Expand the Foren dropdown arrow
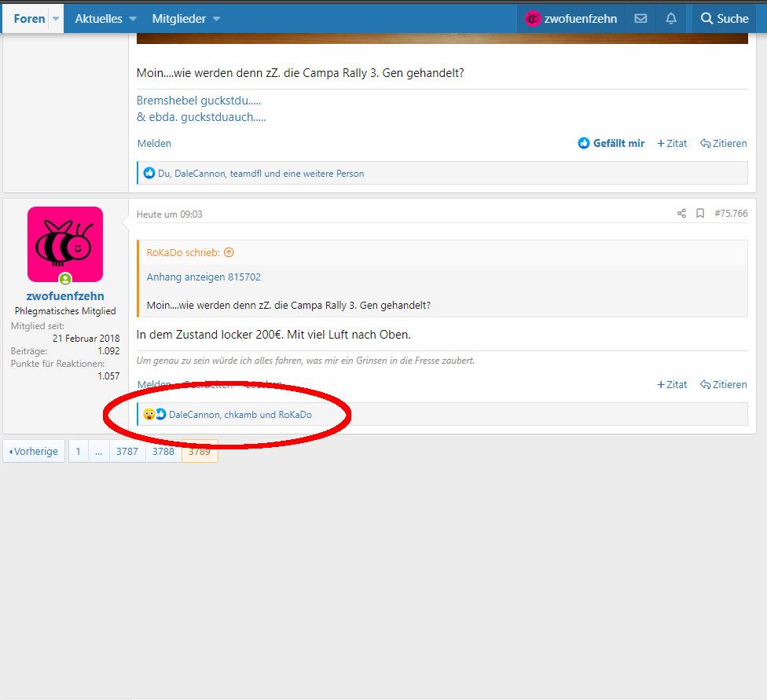767x700 pixels. point(56,19)
